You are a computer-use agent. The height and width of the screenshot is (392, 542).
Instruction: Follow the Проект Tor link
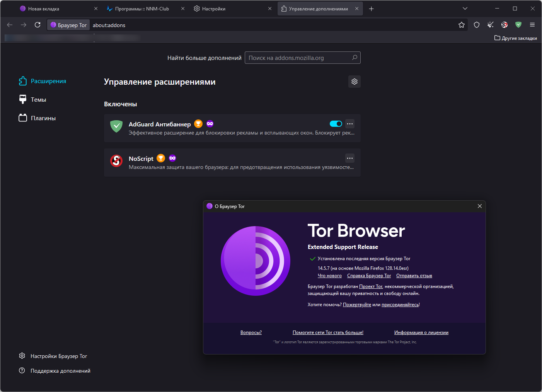[371, 286]
